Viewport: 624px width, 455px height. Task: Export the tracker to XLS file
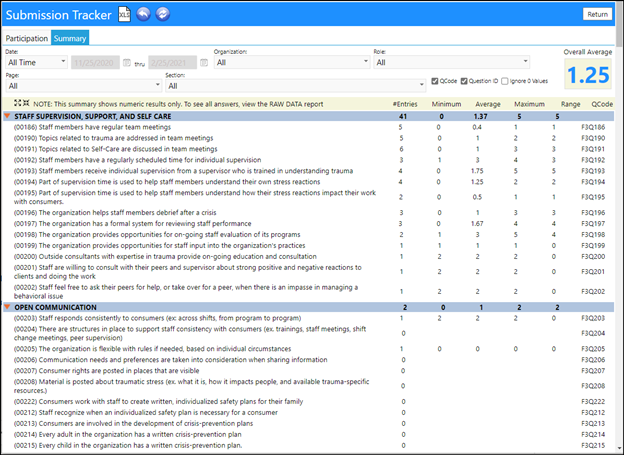pos(124,15)
